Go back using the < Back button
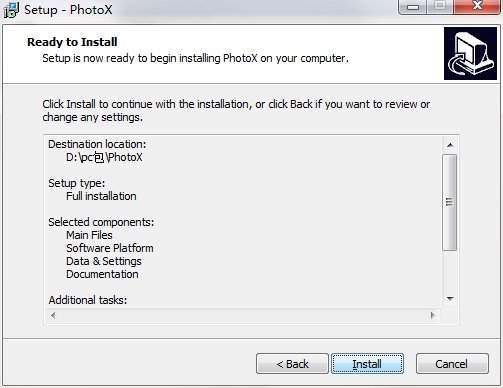The width and height of the screenshot is (503, 388). [292, 364]
